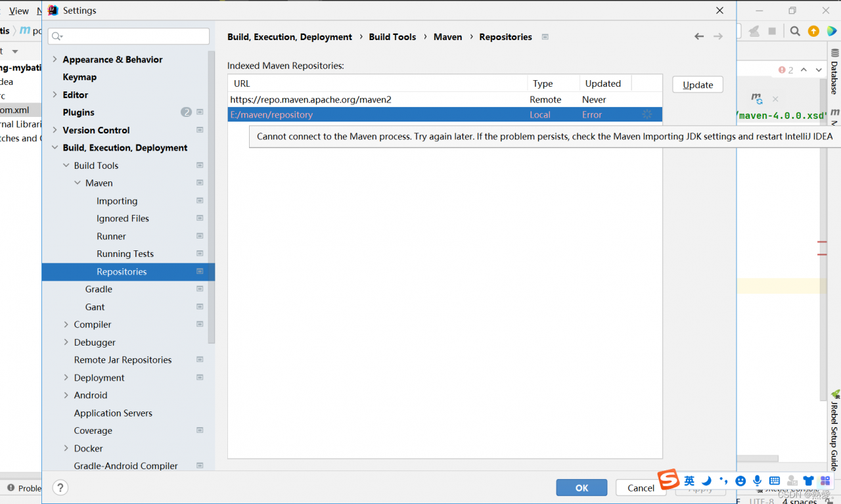Viewport: 841px width, 504px height.
Task: Click Sogou microphone voice input icon
Action: click(x=758, y=481)
